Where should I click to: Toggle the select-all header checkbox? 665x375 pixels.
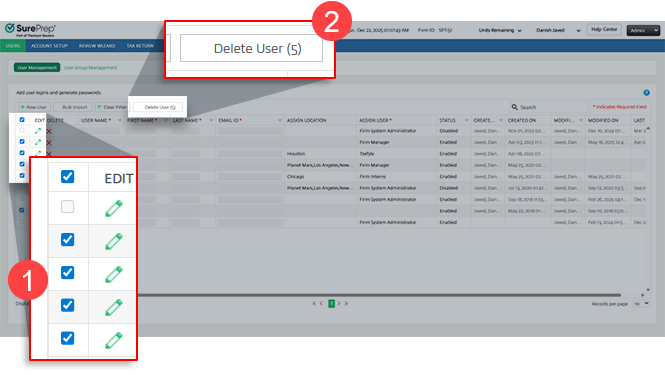coord(22,120)
